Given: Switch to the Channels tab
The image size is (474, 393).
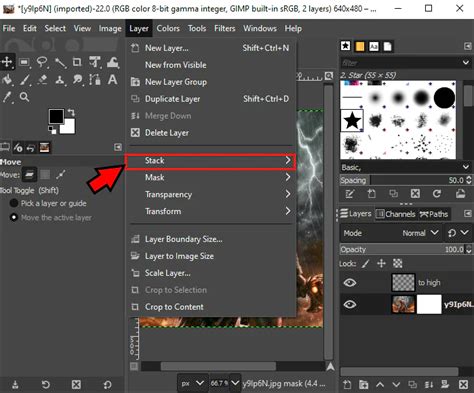Looking at the screenshot, I should tap(396, 214).
